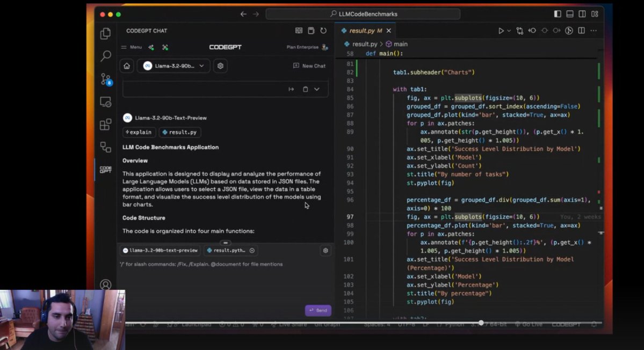
Task: Click the llama-3.2-90b-text-preview chip
Action: click(x=160, y=250)
